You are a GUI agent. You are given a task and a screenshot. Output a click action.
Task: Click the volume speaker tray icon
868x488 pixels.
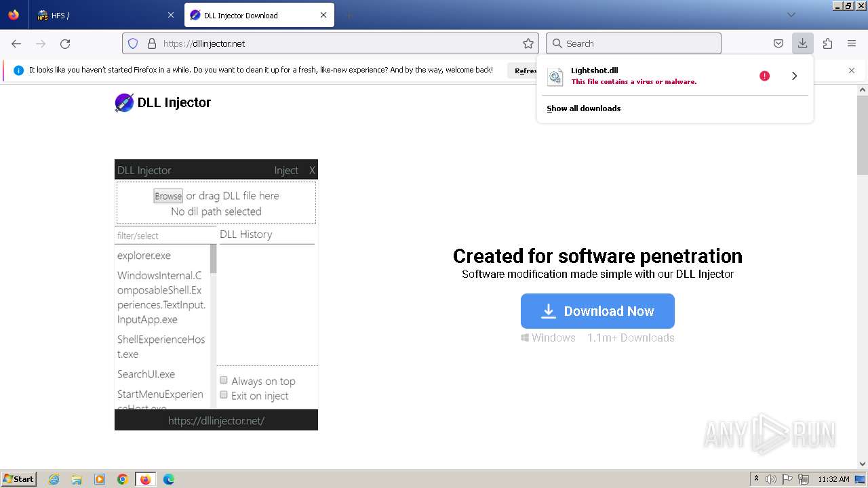[771, 479]
